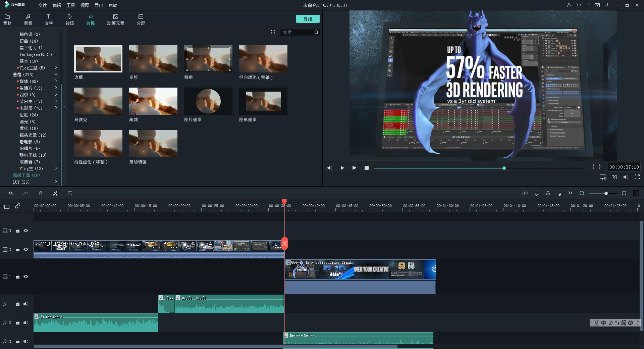Mute audio track 2
Screen dimensions: 644x349
26,323
